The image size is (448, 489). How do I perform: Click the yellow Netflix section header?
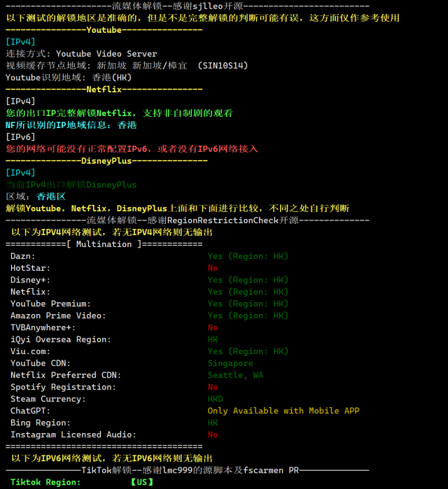pyautogui.click(x=104, y=90)
